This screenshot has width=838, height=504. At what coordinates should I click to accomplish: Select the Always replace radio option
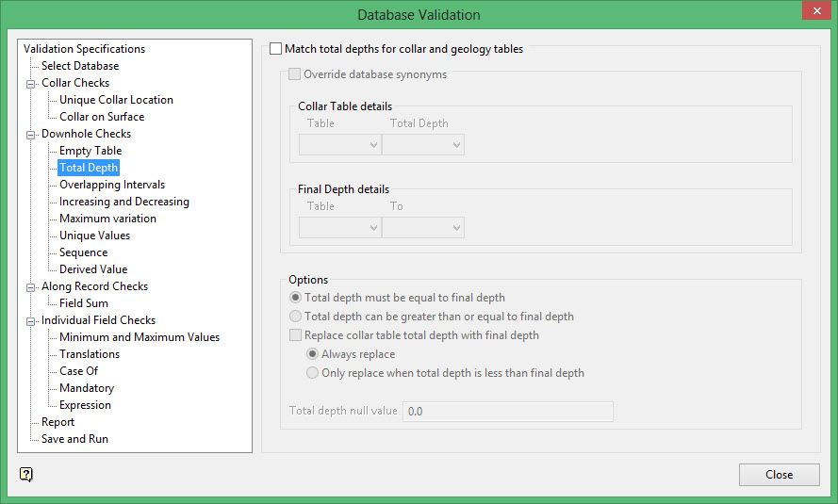pos(313,354)
